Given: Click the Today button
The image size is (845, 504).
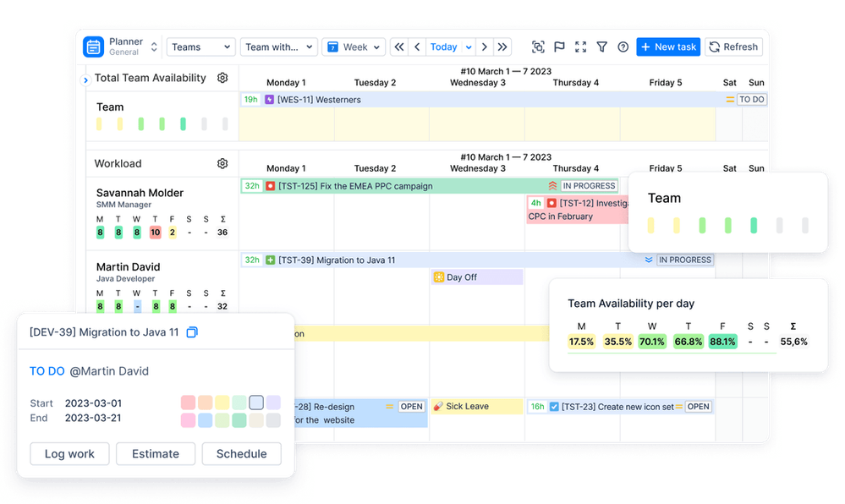Looking at the screenshot, I should coord(443,47).
